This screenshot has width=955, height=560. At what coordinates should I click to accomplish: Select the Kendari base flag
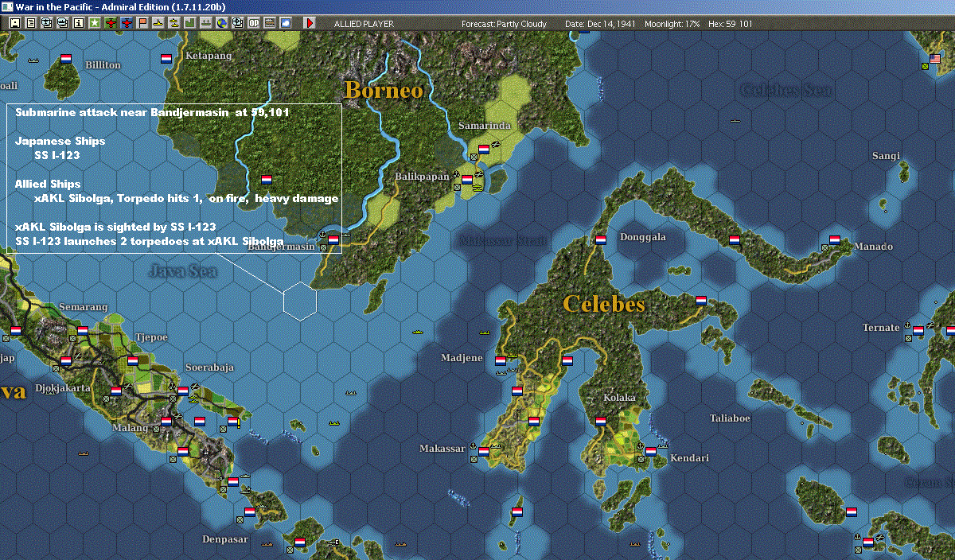[x=650, y=452]
